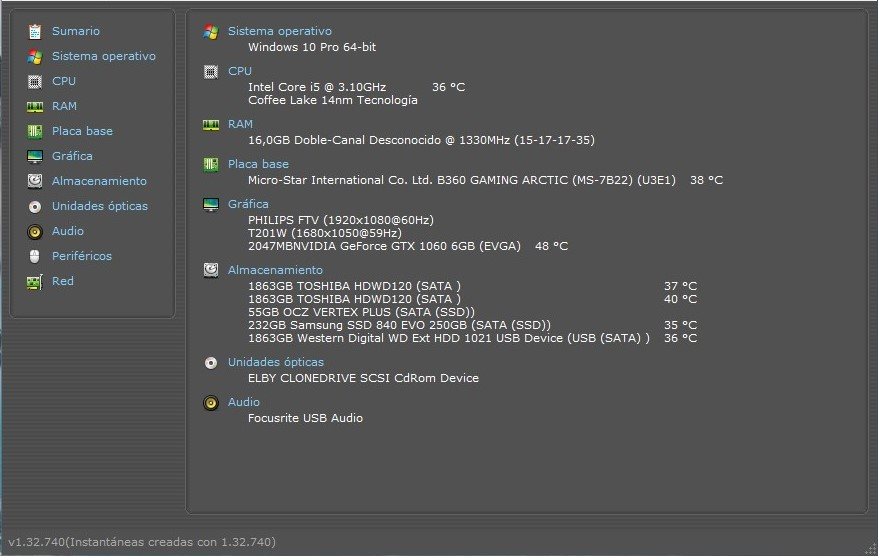Click Unidades ópticas heading in summary panel
This screenshot has width=878, height=556.
click(275, 362)
